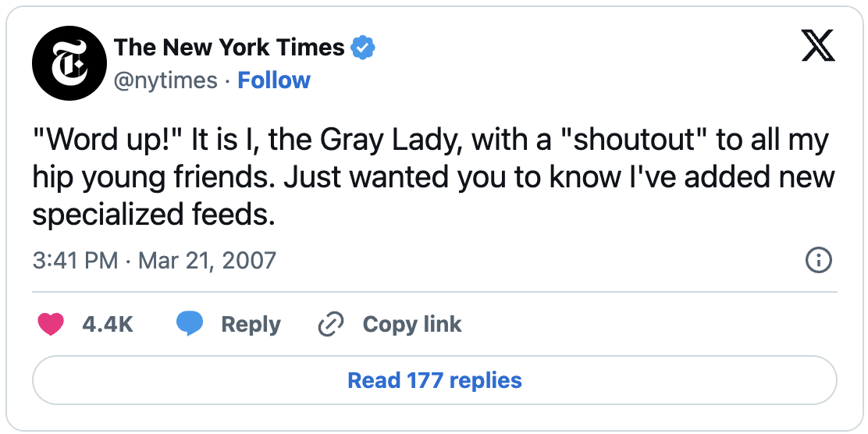Click the 3:41 PM time text

(x=75, y=260)
